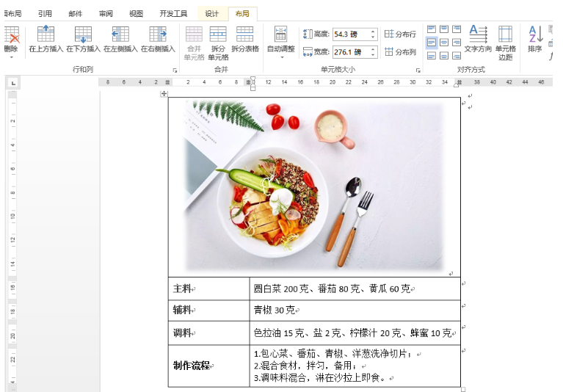Toggle the middle left alignment option
Screen dimensions: 563x392
(x=432, y=43)
